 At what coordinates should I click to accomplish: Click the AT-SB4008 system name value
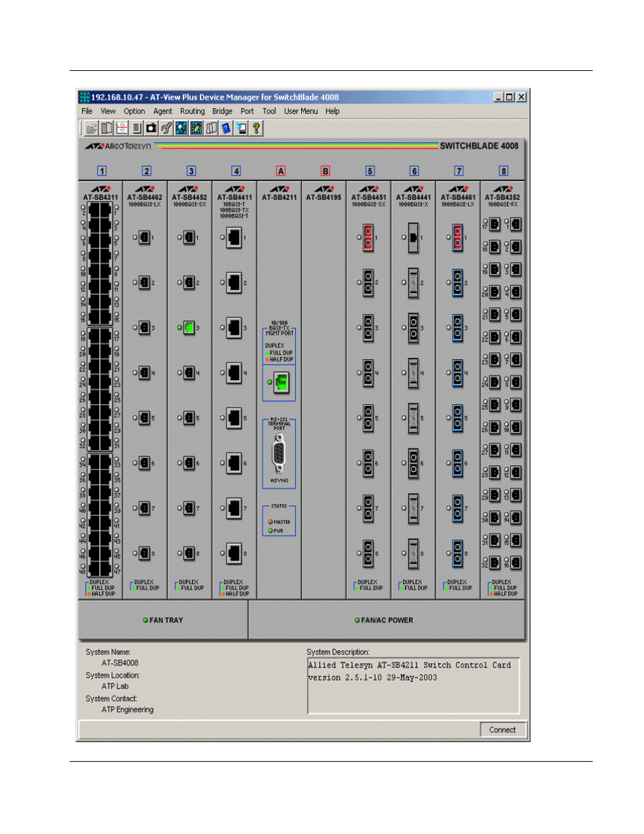[120, 663]
